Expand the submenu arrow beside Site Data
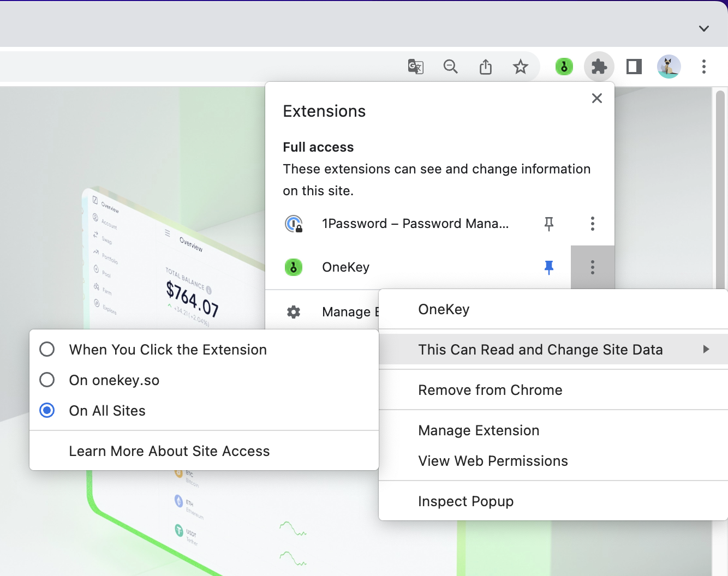The width and height of the screenshot is (728, 576). tap(706, 350)
